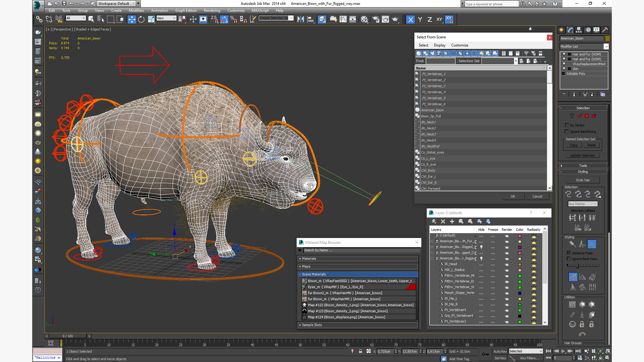Viewport: 644px width, 362px height.
Task: Toggle lightbulb for VRayDisplacementMod modifier
Action: pos(564,64)
